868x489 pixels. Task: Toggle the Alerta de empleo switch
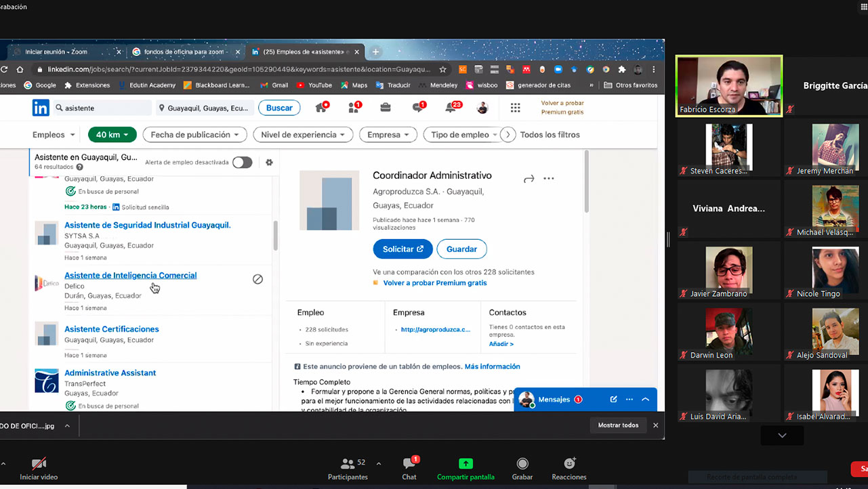pos(242,163)
